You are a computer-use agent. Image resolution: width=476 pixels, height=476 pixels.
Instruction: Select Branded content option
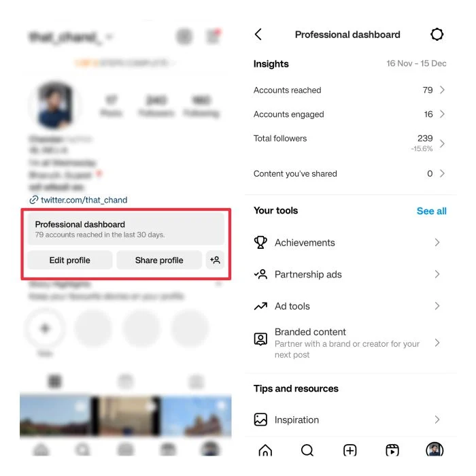coord(347,343)
